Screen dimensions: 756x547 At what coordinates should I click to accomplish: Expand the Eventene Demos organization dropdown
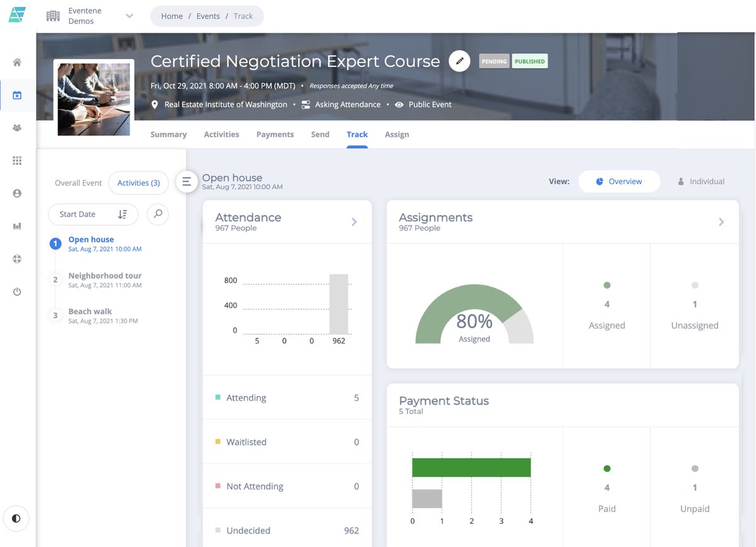129,16
